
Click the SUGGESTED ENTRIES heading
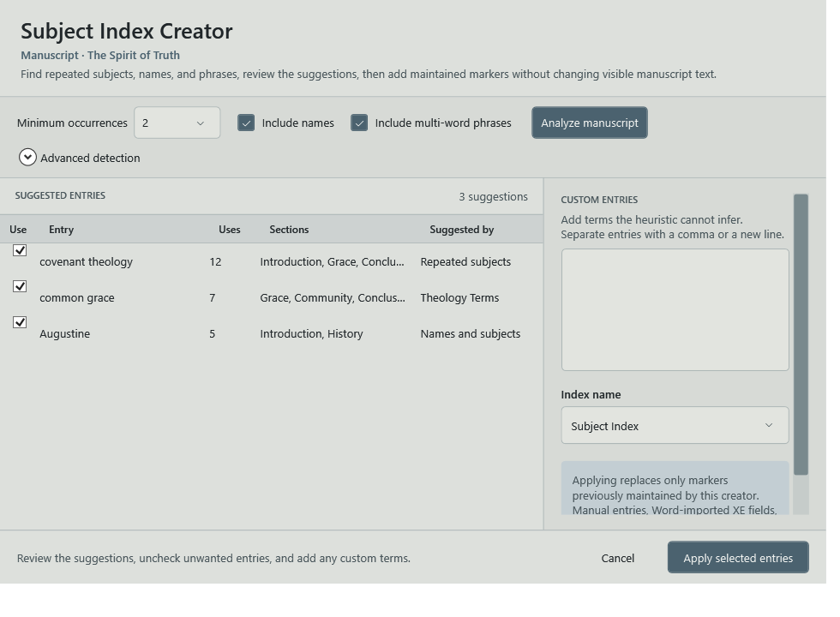click(60, 195)
